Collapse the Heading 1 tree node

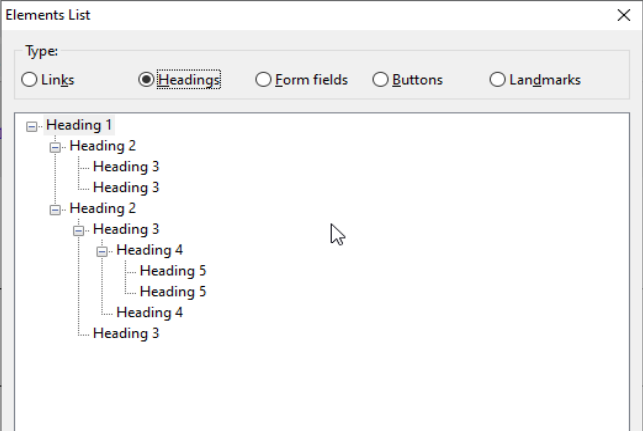click(32, 126)
